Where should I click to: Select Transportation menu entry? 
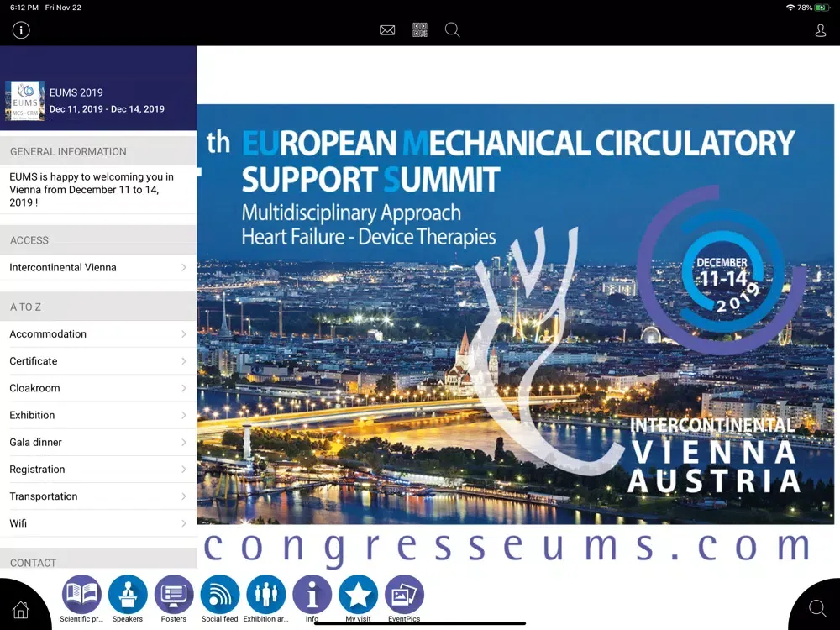(98, 496)
